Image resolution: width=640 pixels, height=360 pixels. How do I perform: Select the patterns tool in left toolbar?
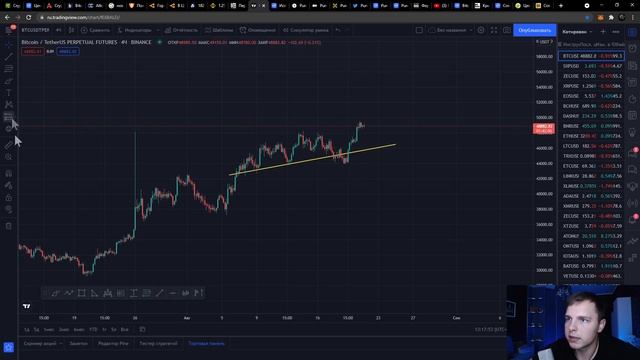click(x=9, y=105)
